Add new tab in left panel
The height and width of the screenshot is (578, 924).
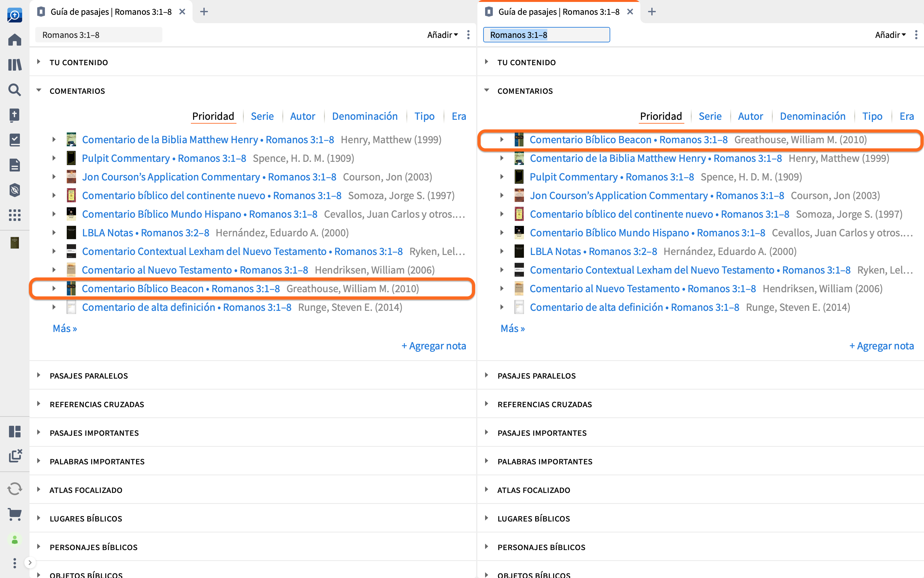[204, 12]
